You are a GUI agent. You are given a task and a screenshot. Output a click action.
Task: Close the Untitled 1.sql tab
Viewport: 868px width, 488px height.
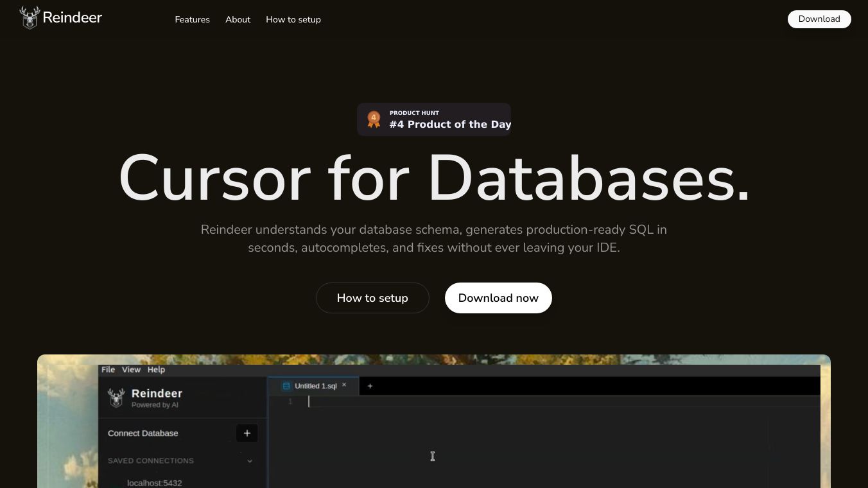tap(344, 385)
